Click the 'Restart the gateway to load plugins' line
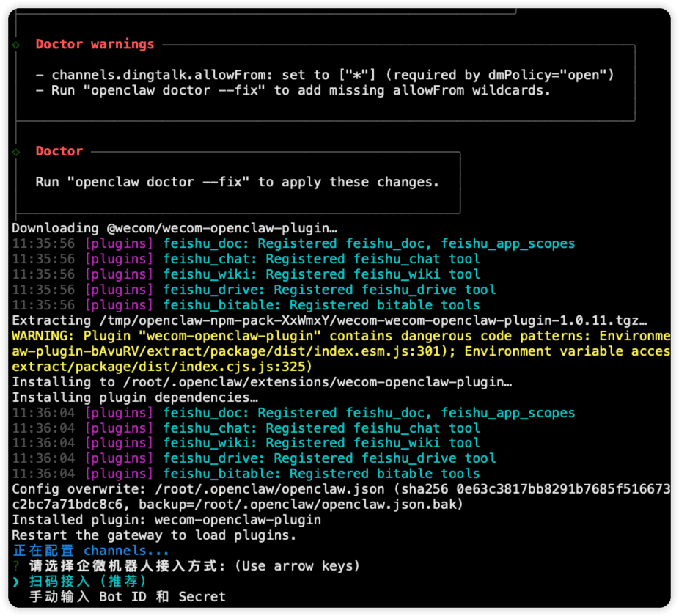 [x=154, y=535]
